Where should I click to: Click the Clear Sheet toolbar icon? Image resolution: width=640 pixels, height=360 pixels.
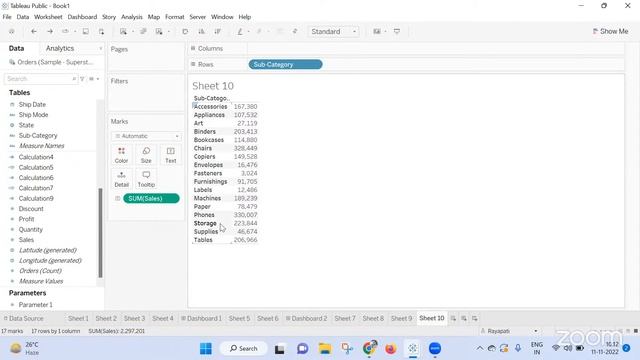159,31
